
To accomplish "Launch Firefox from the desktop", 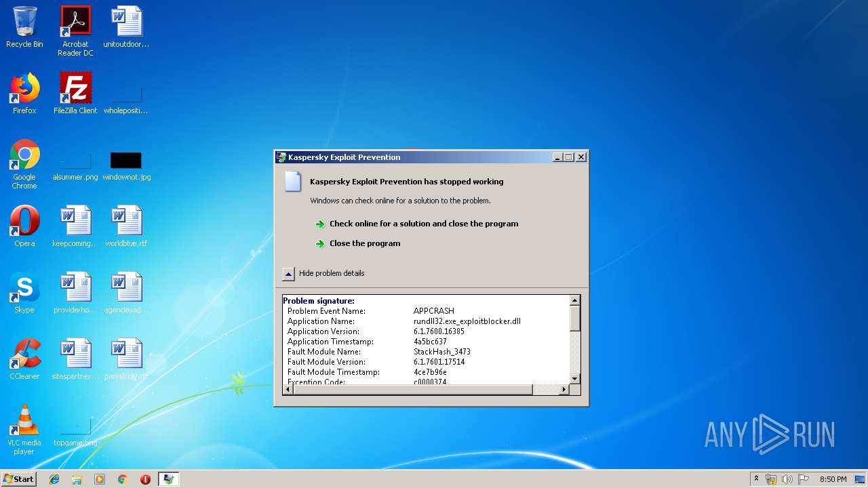I will (24, 94).
